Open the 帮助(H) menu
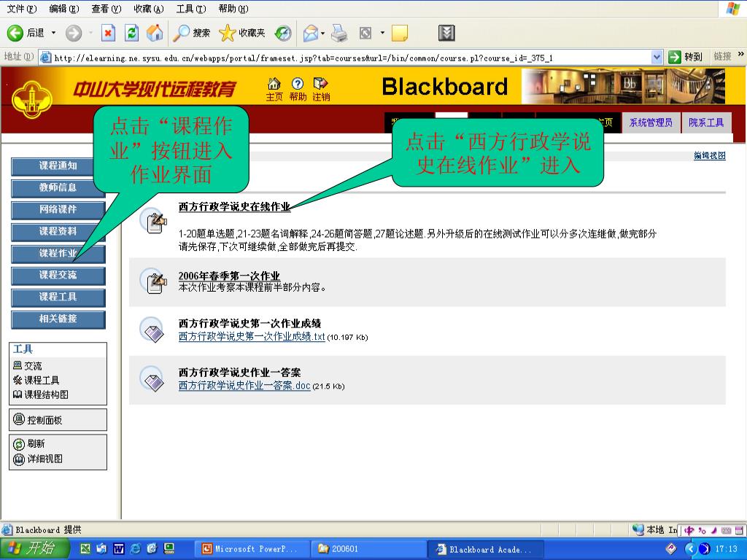 [233, 9]
